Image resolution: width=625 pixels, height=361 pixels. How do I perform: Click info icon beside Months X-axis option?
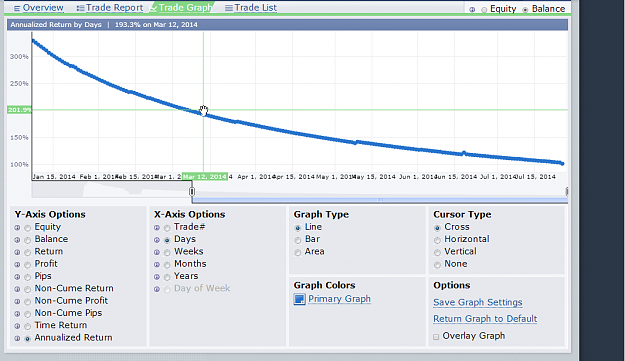tap(157, 265)
